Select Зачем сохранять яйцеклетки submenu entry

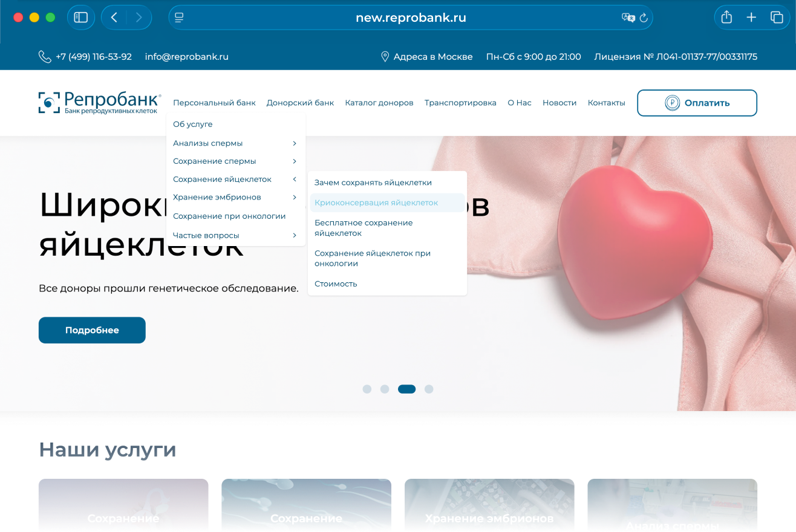(373, 183)
